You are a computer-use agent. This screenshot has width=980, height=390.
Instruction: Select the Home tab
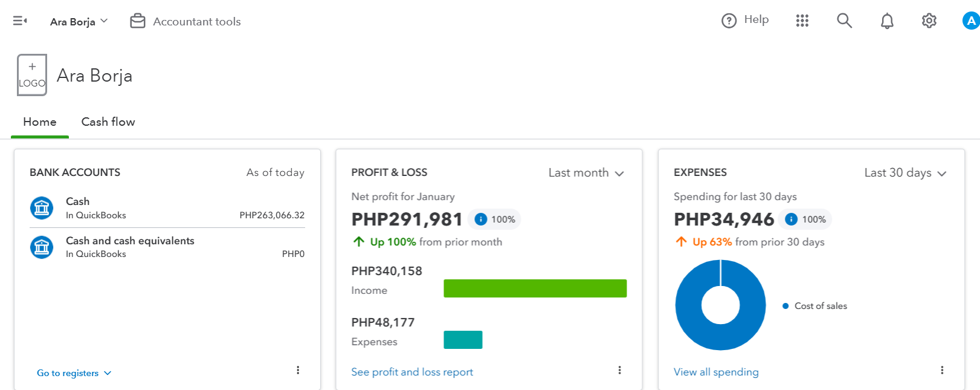pyautogui.click(x=40, y=122)
